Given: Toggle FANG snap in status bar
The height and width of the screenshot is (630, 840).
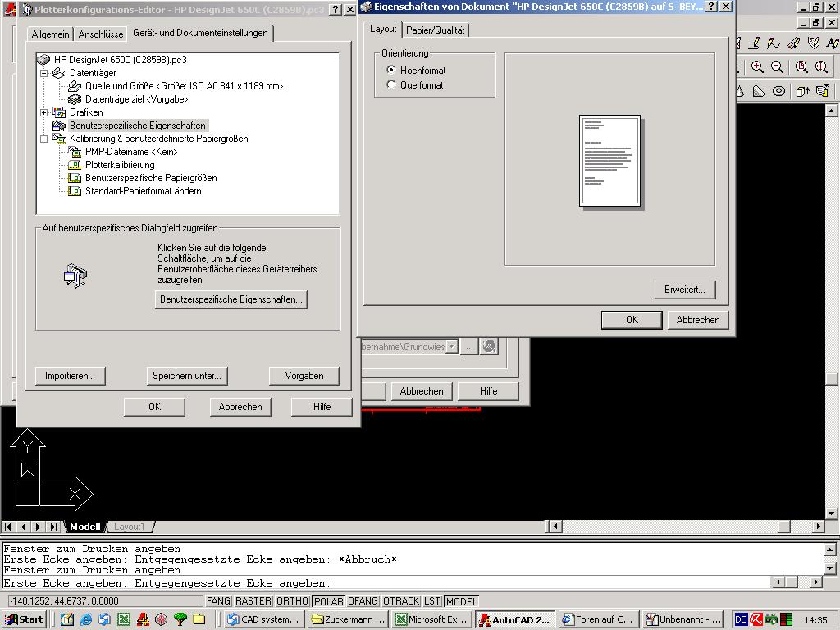Looking at the screenshot, I should click(x=218, y=601).
